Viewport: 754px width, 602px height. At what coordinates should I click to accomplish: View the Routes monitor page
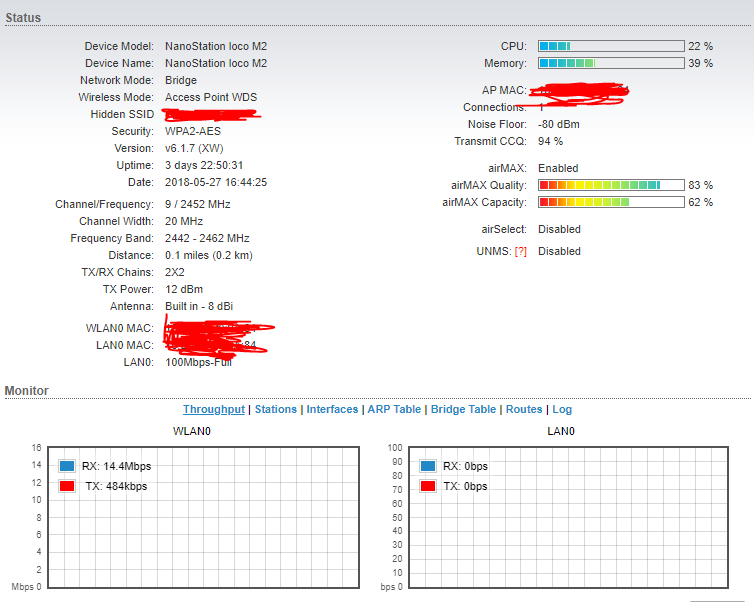click(524, 409)
